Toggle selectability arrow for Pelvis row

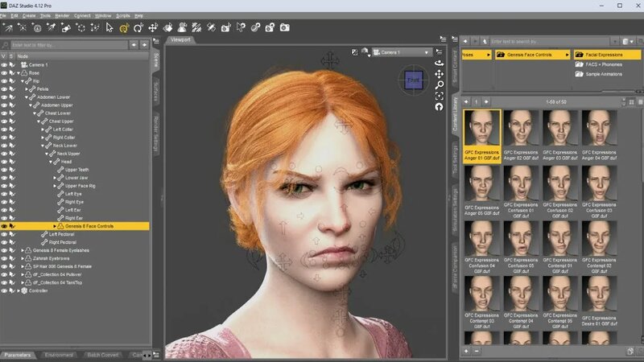point(12,89)
